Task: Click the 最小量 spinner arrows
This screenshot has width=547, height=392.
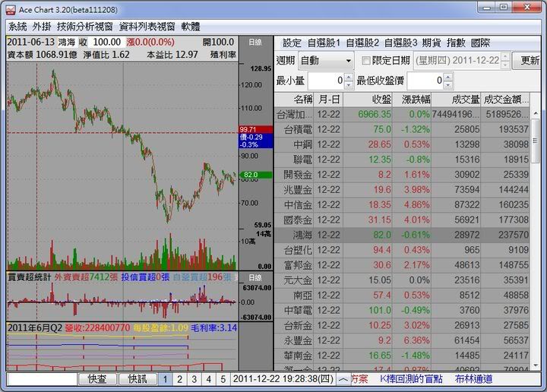Action: pyautogui.click(x=349, y=81)
